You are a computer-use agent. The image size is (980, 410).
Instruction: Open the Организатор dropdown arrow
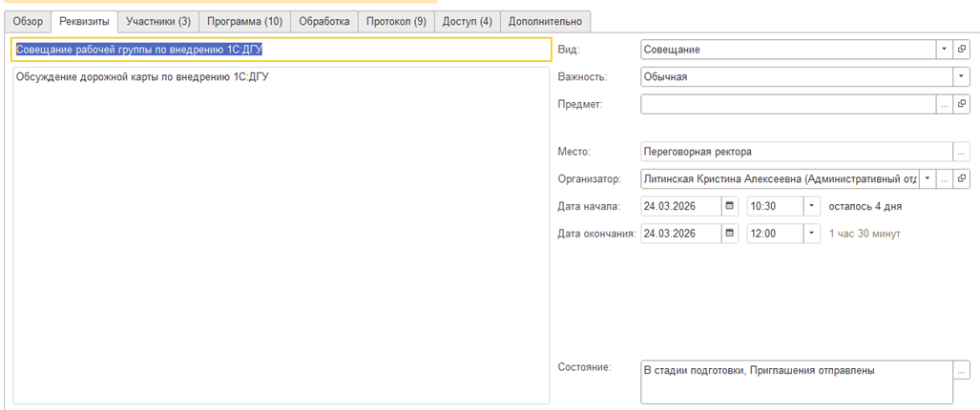[x=927, y=178]
